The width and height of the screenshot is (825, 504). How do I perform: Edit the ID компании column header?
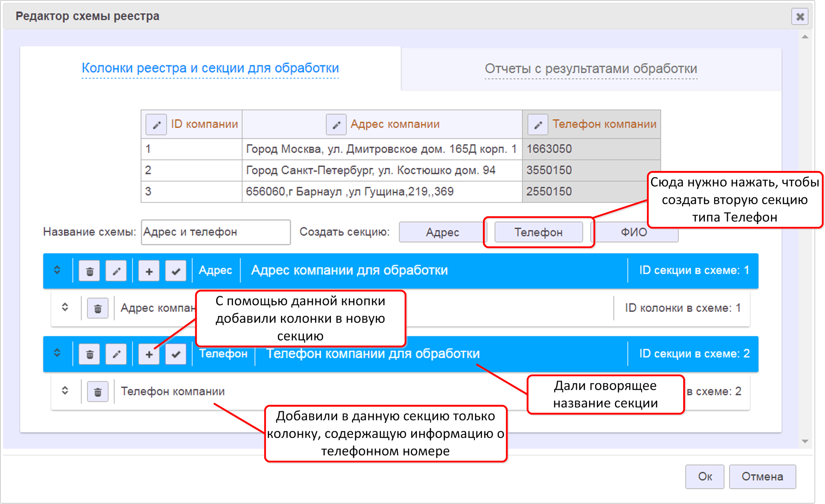[x=156, y=124]
